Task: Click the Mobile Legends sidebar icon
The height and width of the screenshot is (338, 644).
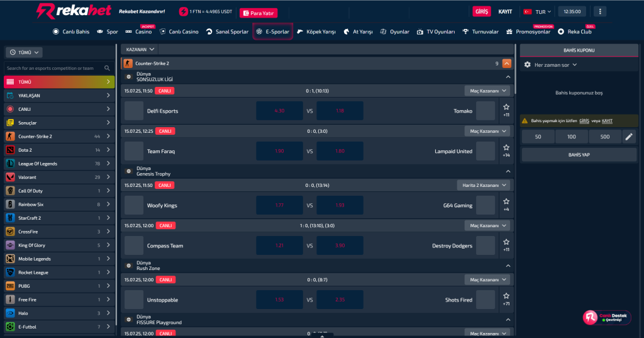Action: 10,259
